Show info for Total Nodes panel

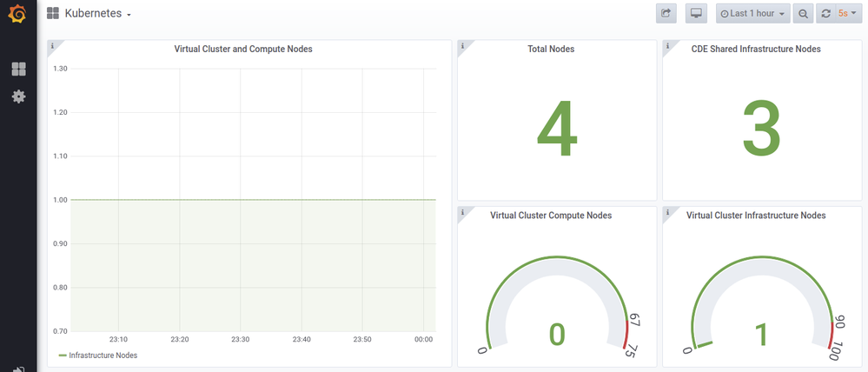(462, 45)
